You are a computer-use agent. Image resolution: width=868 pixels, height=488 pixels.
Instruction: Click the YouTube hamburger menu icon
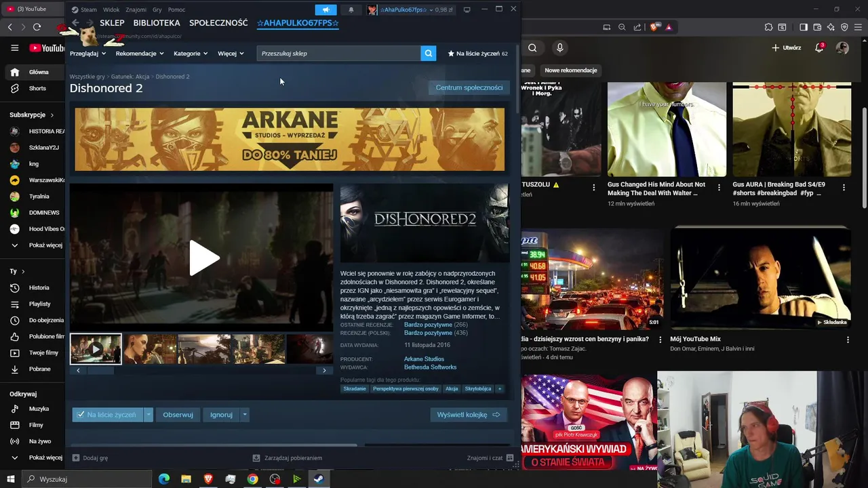click(14, 47)
